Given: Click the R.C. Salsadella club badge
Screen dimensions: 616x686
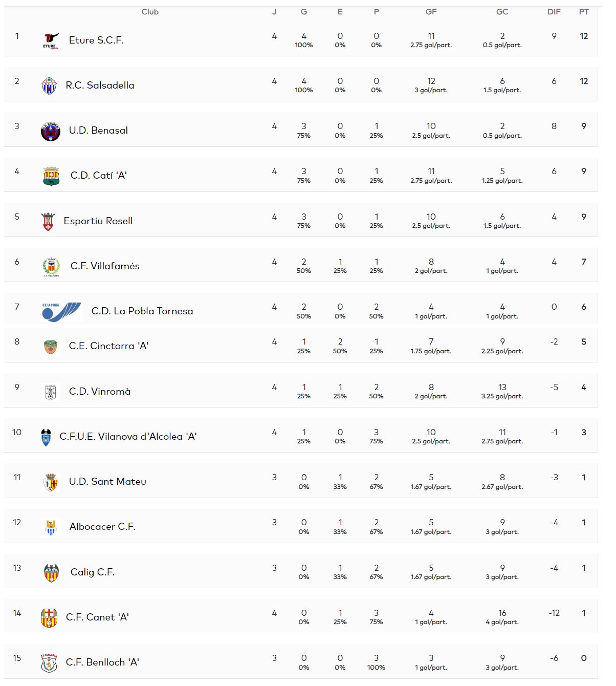Looking at the screenshot, I should click(49, 85).
